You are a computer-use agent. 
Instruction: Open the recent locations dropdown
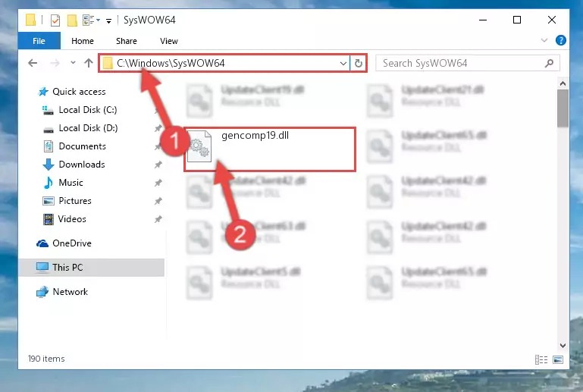pyautogui.click(x=73, y=63)
